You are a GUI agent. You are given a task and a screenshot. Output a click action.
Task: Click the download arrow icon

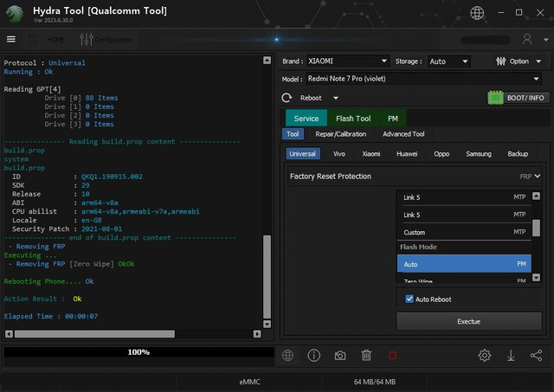click(511, 355)
